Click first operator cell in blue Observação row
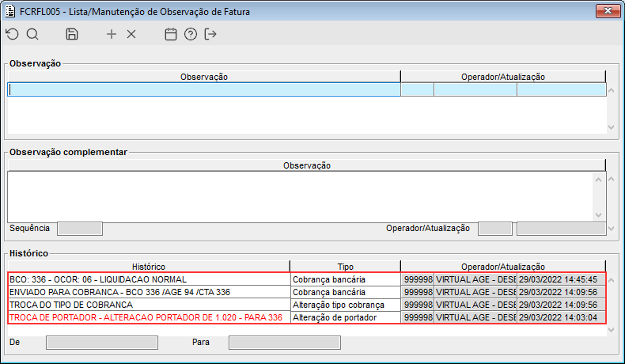625x364 pixels. tap(418, 89)
